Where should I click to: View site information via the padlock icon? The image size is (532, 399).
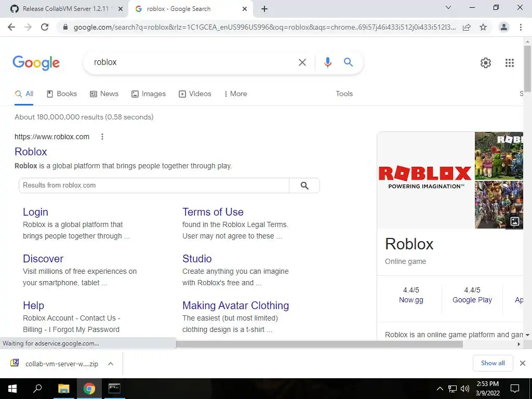pos(65,27)
